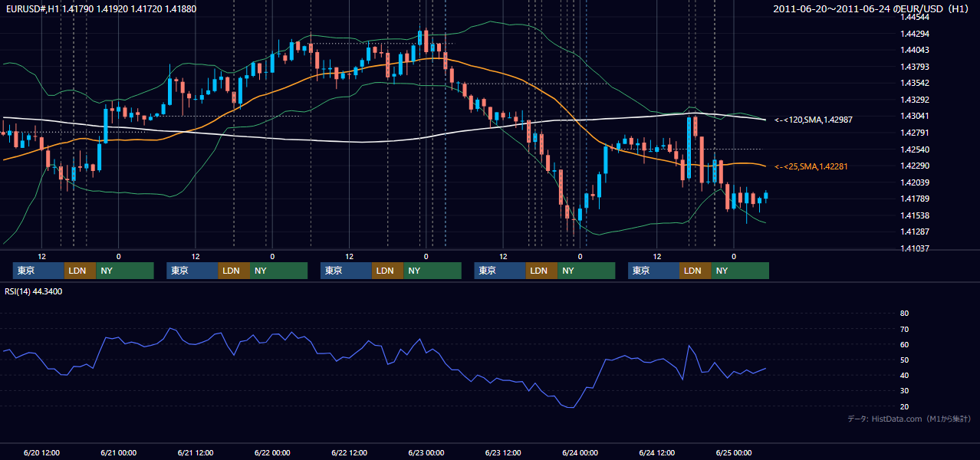Select the date range title 2011-06-20～2011-06-24
980x460 pixels.
click(x=832, y=9)
